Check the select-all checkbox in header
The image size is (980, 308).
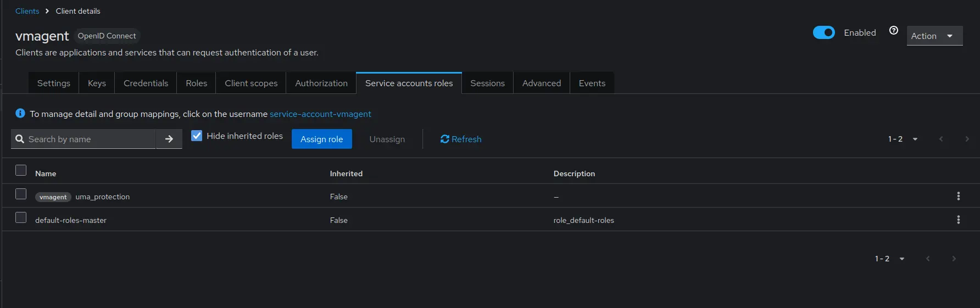(21, 171)
